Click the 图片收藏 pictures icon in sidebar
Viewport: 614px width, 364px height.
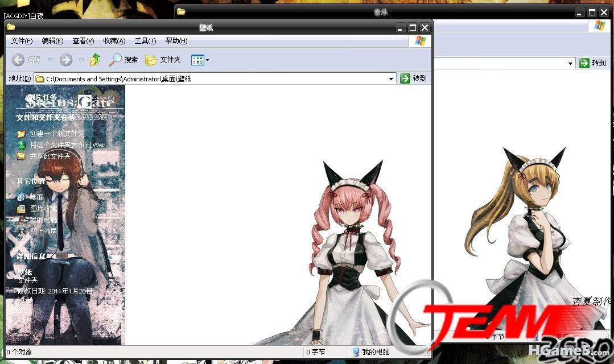22,209
